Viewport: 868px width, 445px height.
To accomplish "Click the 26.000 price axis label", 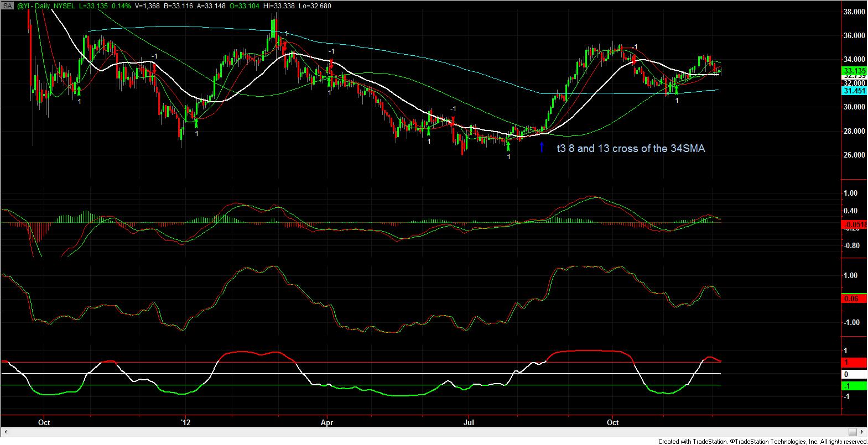I will (x=854, y=155).
